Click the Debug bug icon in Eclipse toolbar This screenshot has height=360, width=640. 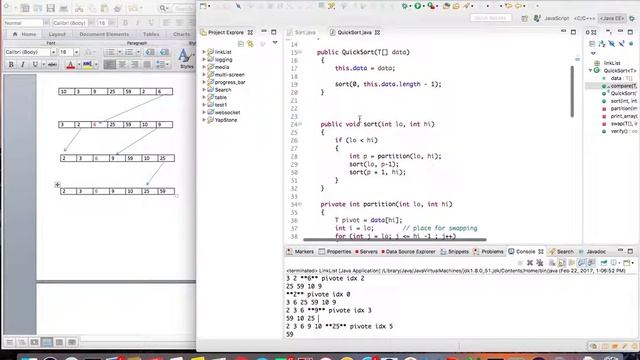click(405, 6)
